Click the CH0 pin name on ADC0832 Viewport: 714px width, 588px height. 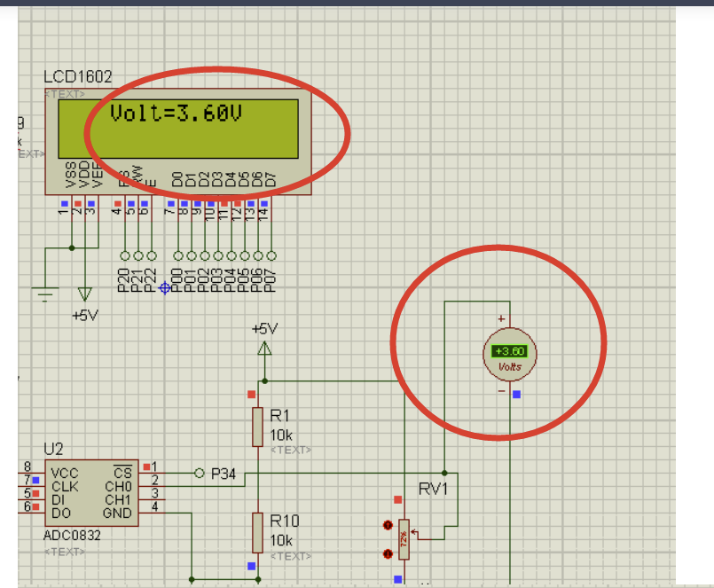point(118,486)
